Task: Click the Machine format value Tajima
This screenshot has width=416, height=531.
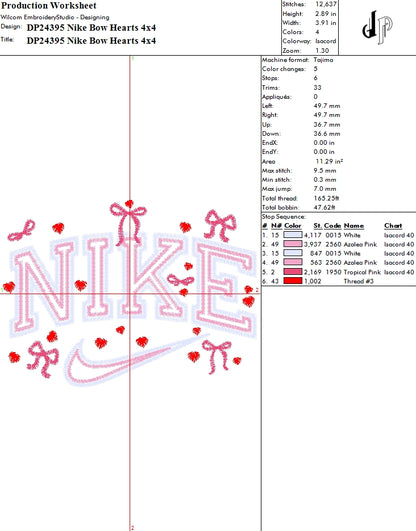Action: point(323,60)
